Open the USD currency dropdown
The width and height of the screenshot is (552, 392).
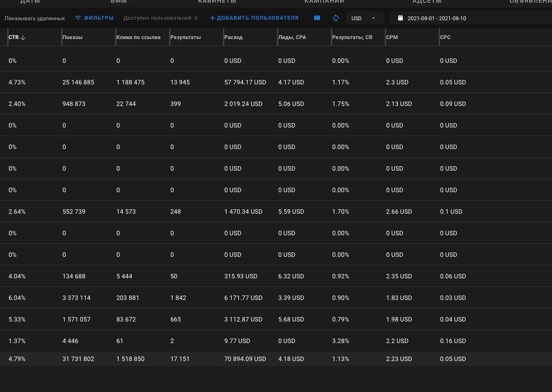coord(365,18)
